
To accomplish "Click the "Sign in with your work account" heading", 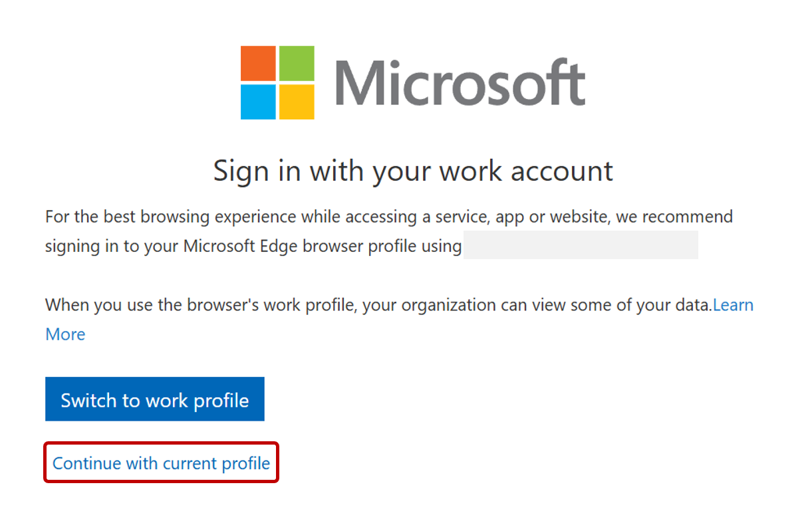I will click(x=413, y=171).
